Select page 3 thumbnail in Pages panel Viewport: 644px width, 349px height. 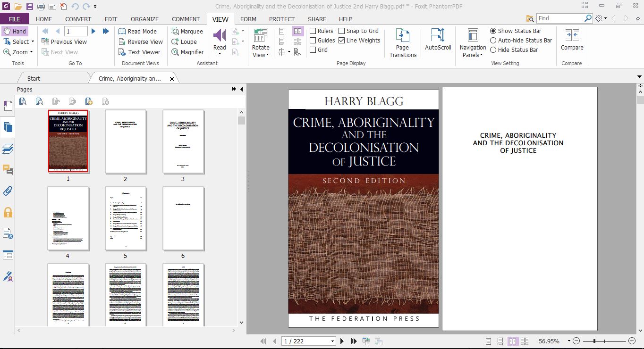click(183, 142)
